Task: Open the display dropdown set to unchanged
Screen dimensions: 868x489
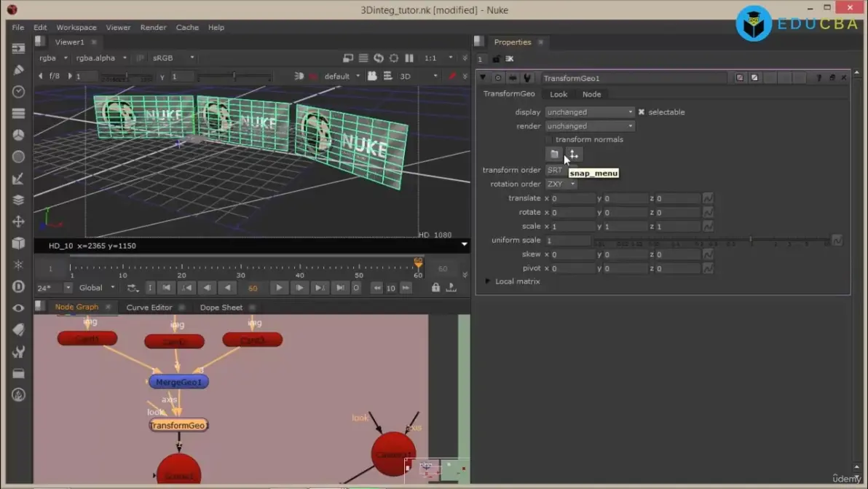Action: [590, 112]
